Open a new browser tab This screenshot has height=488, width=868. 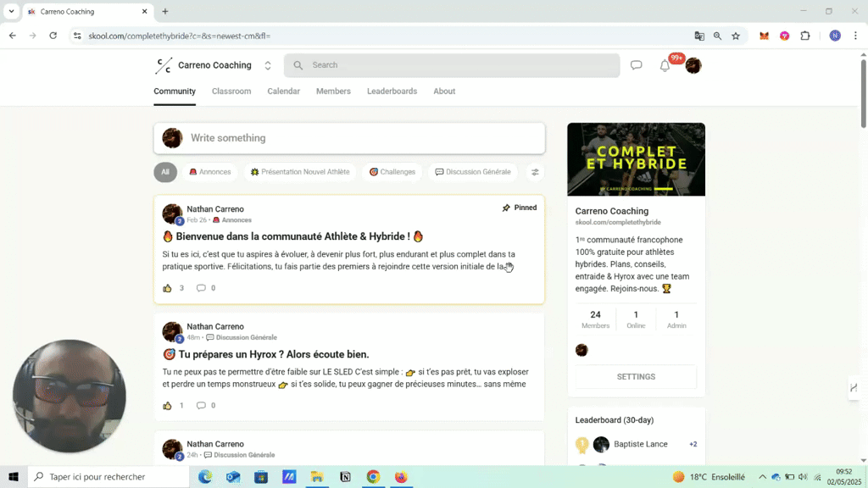[165, 11]
